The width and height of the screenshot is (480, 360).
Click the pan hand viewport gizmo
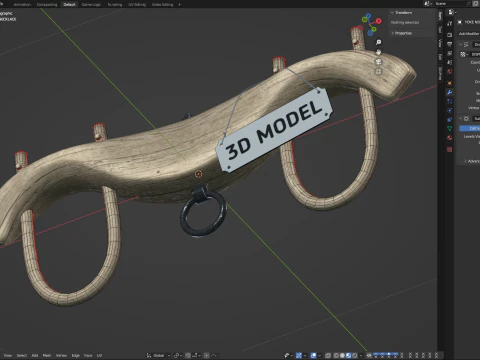[x=378, y=52]
